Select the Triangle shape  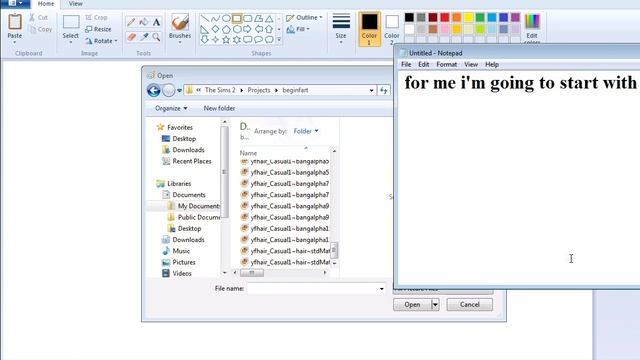click(269, 19)
